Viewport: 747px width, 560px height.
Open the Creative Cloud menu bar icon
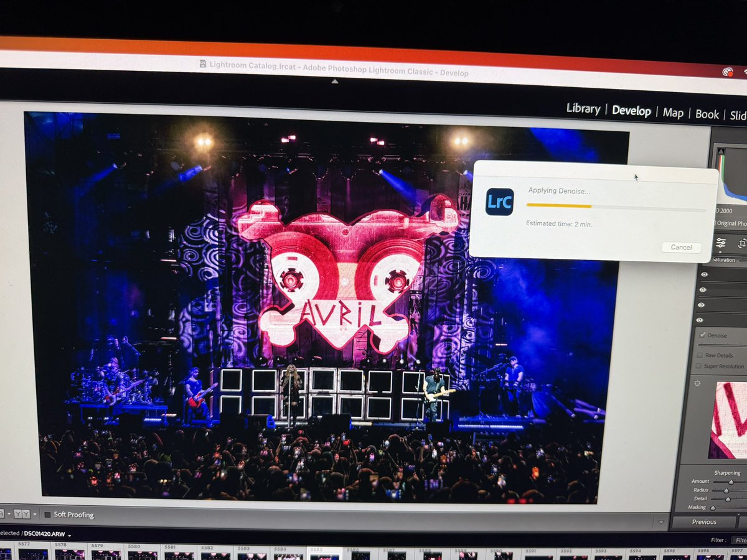727,73
